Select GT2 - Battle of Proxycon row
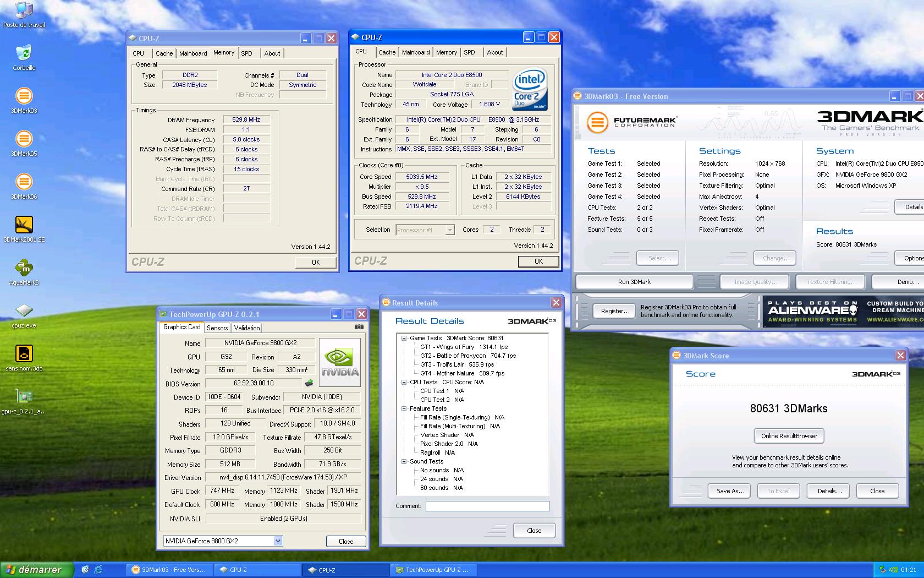Image resolution: width=924 pixels, height=578 pixels. [468, 356]
